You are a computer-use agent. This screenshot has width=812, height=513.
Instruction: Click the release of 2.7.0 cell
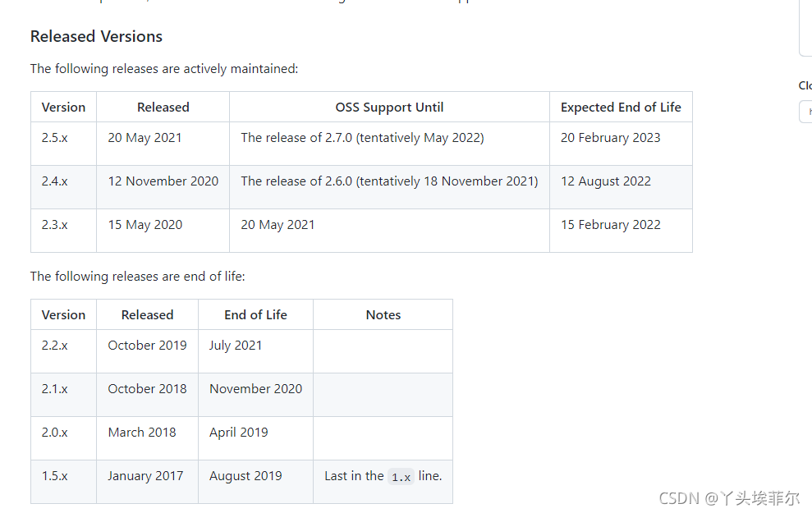(x=389, y=144)
